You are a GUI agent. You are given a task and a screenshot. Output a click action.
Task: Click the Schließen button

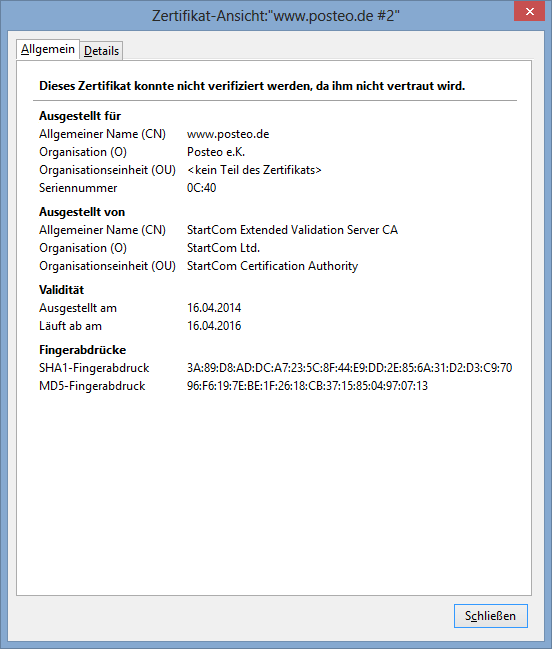pos(490,616)
